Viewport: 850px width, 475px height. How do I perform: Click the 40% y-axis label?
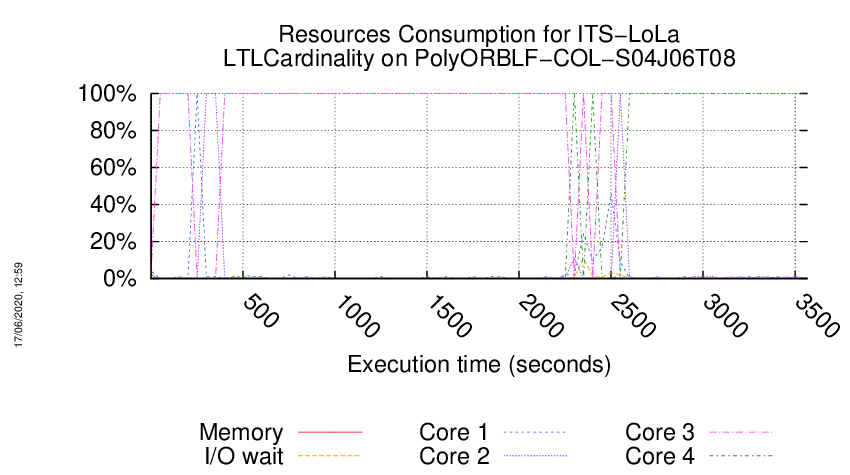point(113,204)
